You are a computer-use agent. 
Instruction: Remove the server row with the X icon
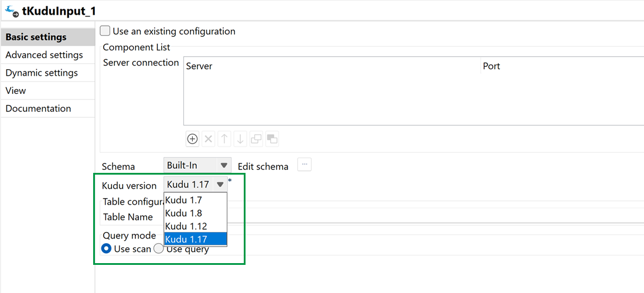pyautogui.click(x=208, y=139)
